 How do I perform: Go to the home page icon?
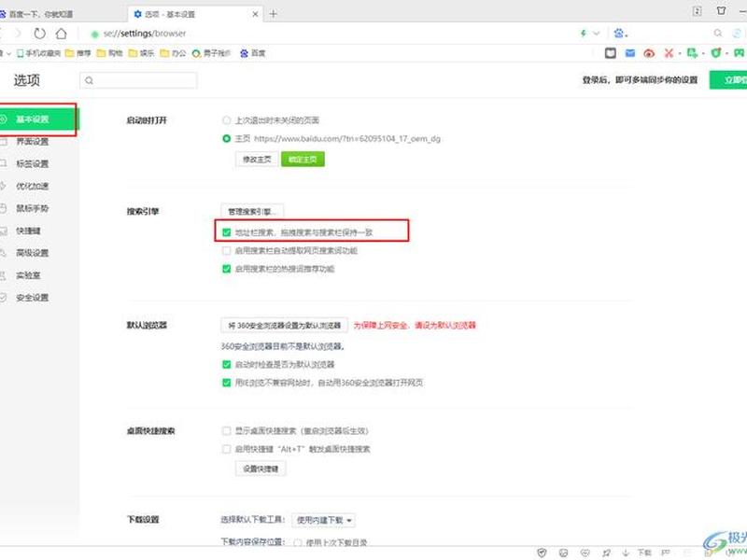(61, 34)
